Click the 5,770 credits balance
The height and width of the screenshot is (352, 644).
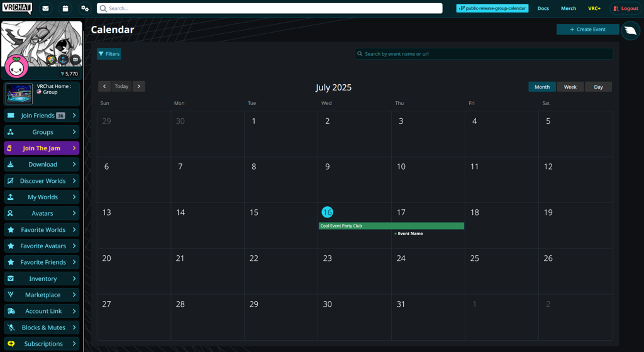[69, 74]
